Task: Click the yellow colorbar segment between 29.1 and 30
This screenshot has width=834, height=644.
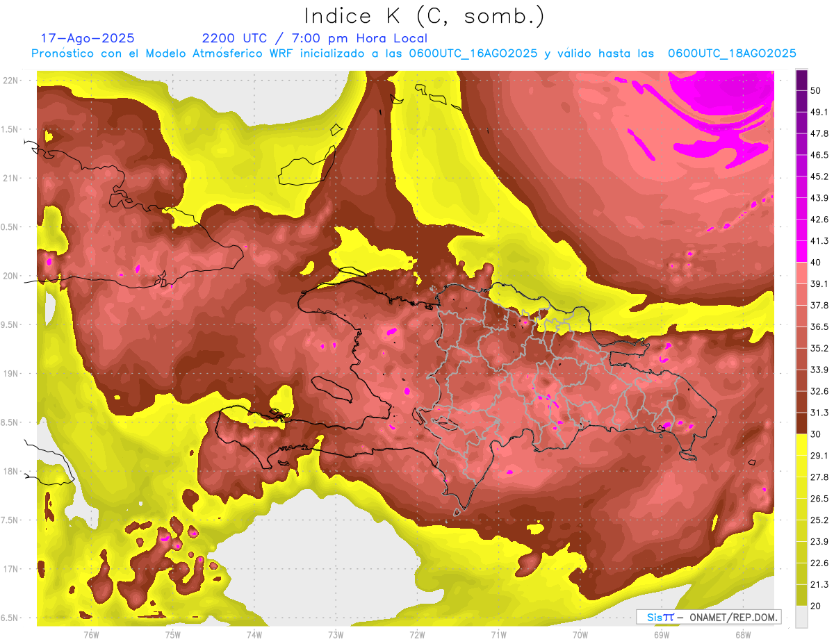Action: [801, 445]
